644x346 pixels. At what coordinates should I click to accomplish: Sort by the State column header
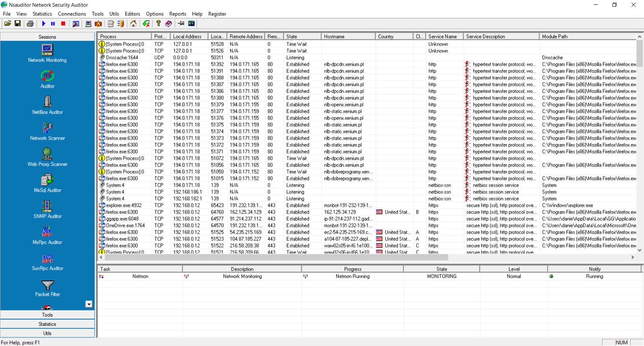point(303,36)
